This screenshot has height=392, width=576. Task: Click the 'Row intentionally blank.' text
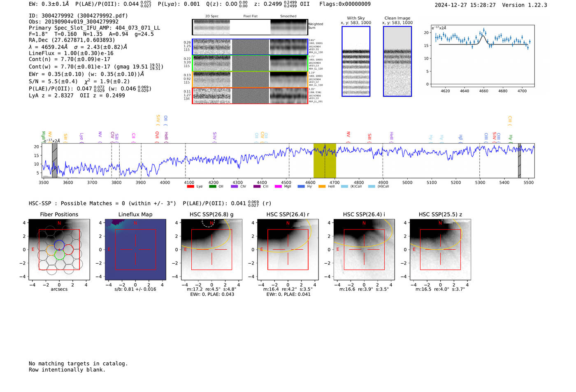tap(67, 370)
